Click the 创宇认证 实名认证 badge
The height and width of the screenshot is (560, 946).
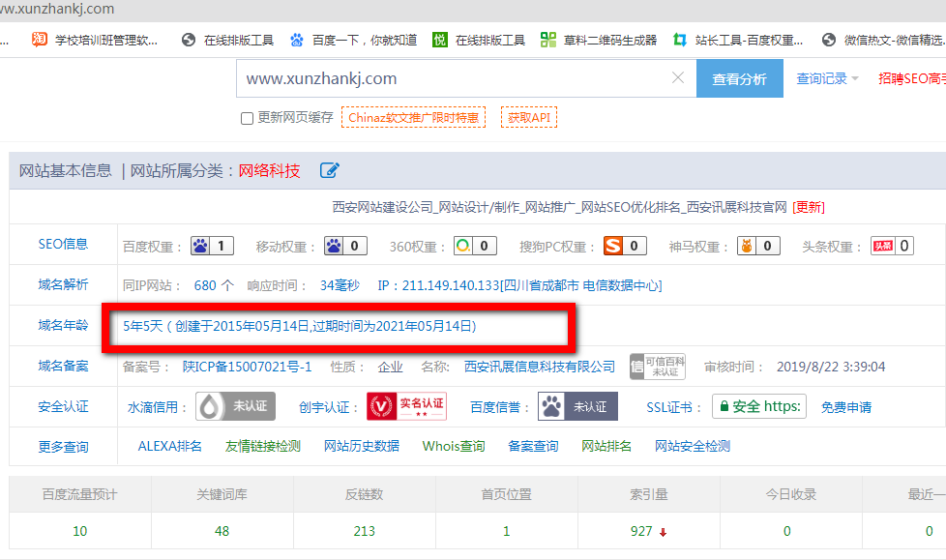(405, 405)
